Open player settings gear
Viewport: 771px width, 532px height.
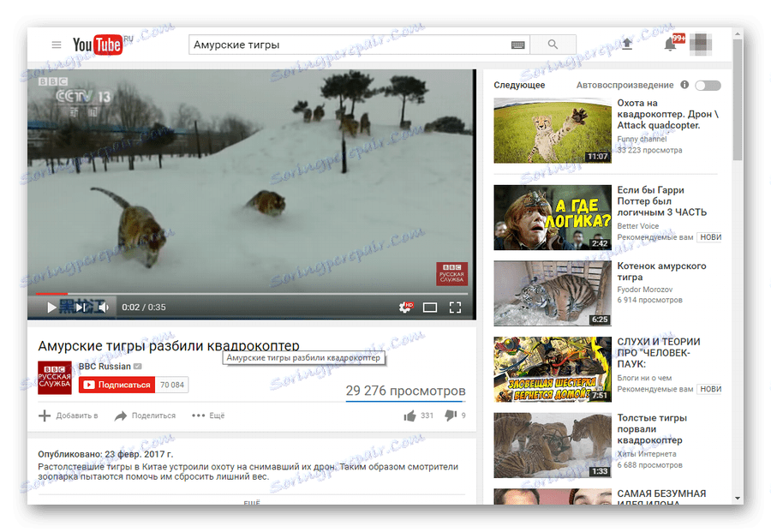(x=405, y=308)
